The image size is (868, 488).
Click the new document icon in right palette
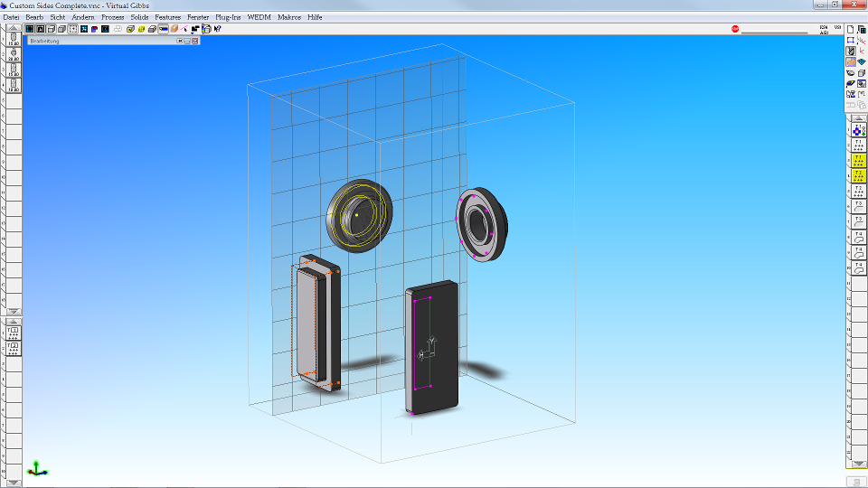pos(850,29)
